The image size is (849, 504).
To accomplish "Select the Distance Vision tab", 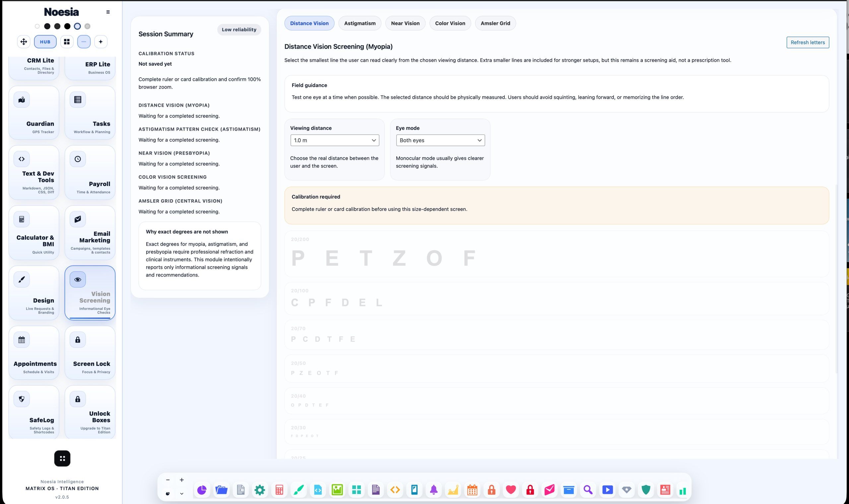I will click(x=309, y=23).
